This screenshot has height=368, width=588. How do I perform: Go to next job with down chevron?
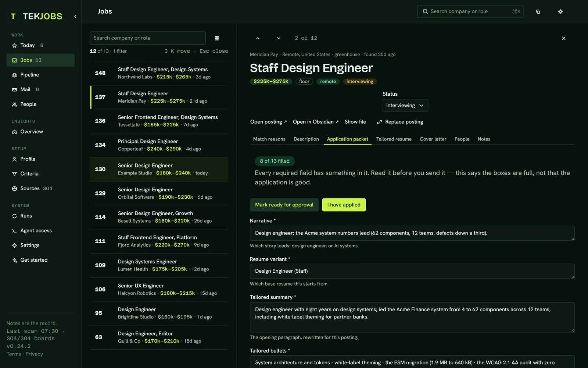coord(279,38)
